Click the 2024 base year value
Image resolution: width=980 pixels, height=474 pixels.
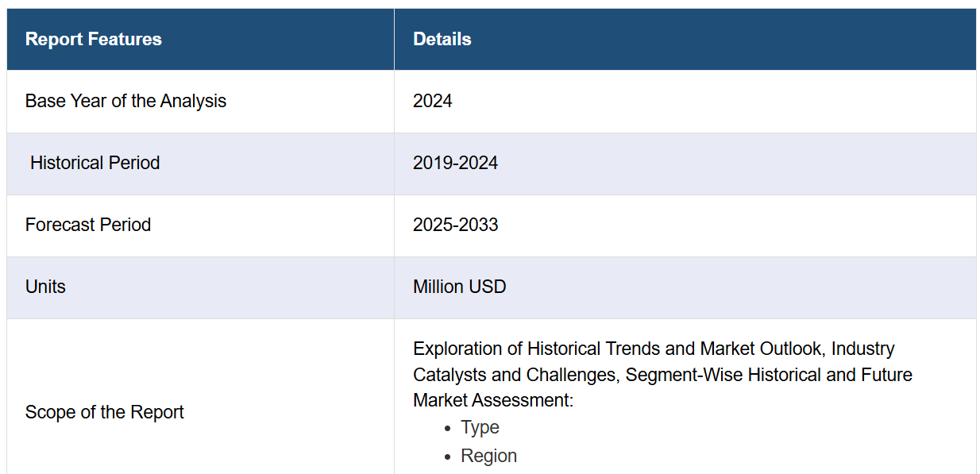point(432,102)
